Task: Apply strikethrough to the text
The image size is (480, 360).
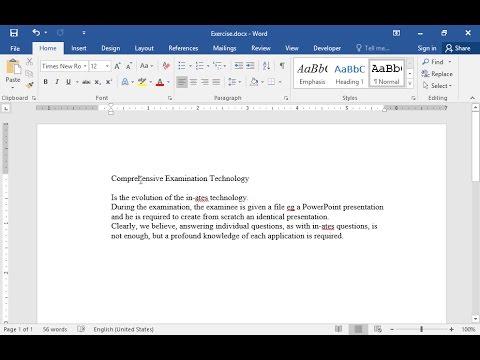Action: click(86, 82)
